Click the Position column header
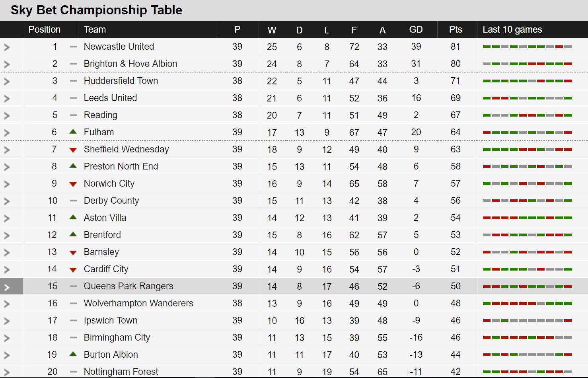 click(x=45, y=29)
